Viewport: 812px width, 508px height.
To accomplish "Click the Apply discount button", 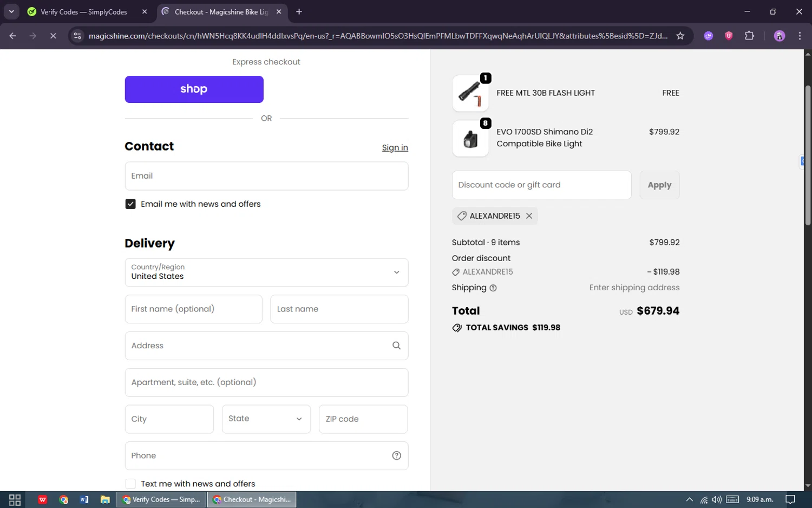I will 659,185.
